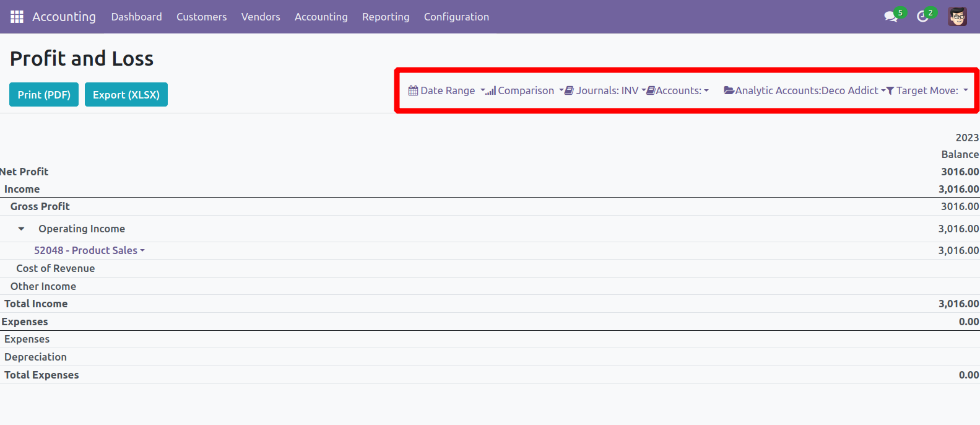980x425 pixels.
Task: Click the user avatar picture
Action: [x=957, y=17]
